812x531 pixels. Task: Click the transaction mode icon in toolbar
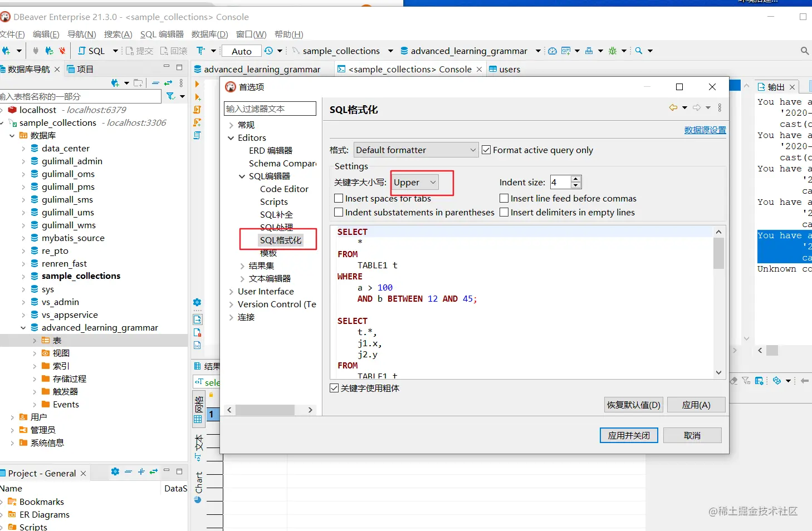click(201, 51)
